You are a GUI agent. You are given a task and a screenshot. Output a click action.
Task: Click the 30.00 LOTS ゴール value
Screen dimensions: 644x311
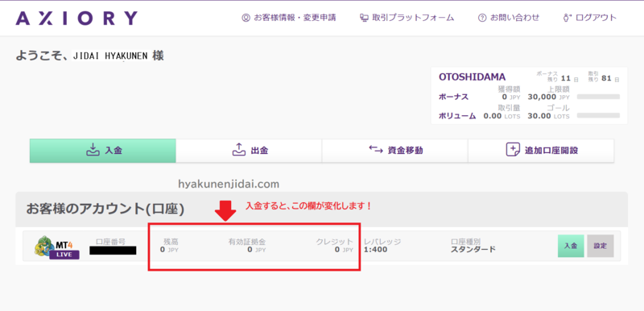pyautogui.click(x=549, y=116)
